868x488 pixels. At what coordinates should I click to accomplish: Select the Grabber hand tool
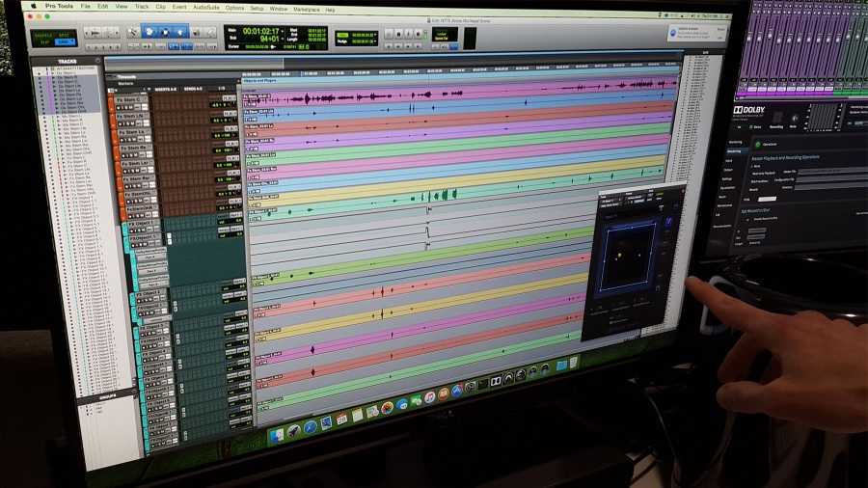pyautogui.click(x=180, y=32)
